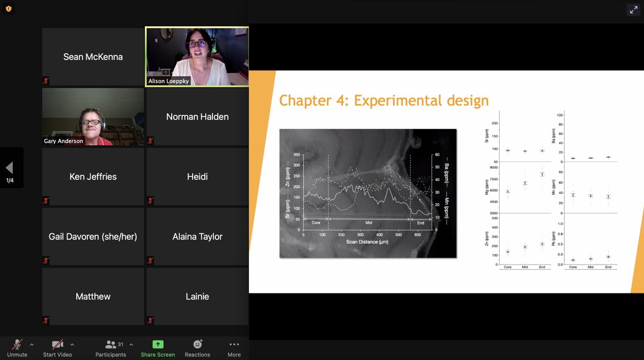This screenshot has height=360, width=644.
Task: Open video options arrow next to Start Video
Action: click(x=72, y=344)
